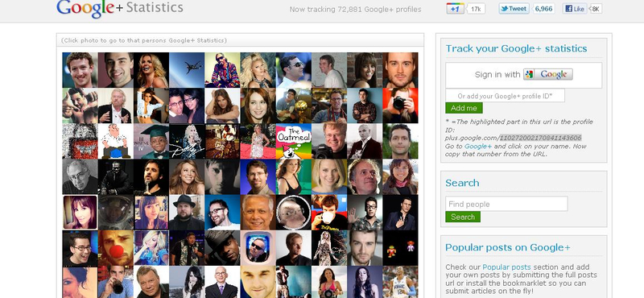
Task: Open the cartoon Peter Griffin thumbnail
Action: [115, 142]
